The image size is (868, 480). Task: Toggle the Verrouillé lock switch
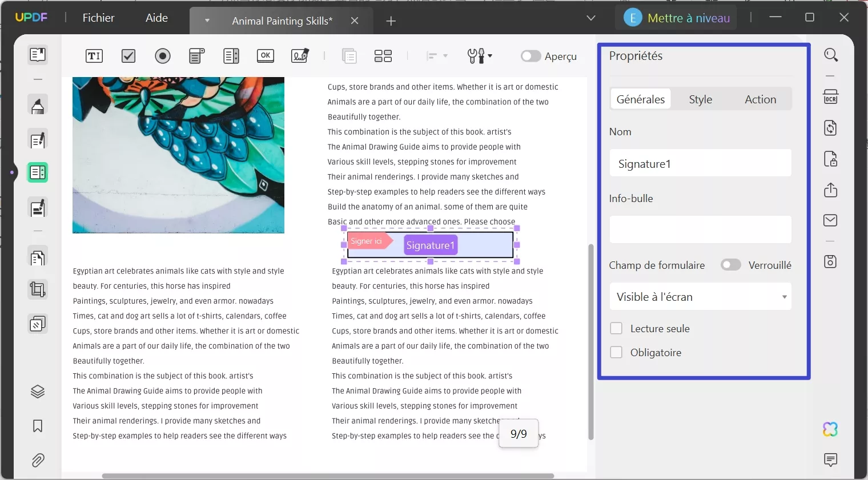coord(730,265)
